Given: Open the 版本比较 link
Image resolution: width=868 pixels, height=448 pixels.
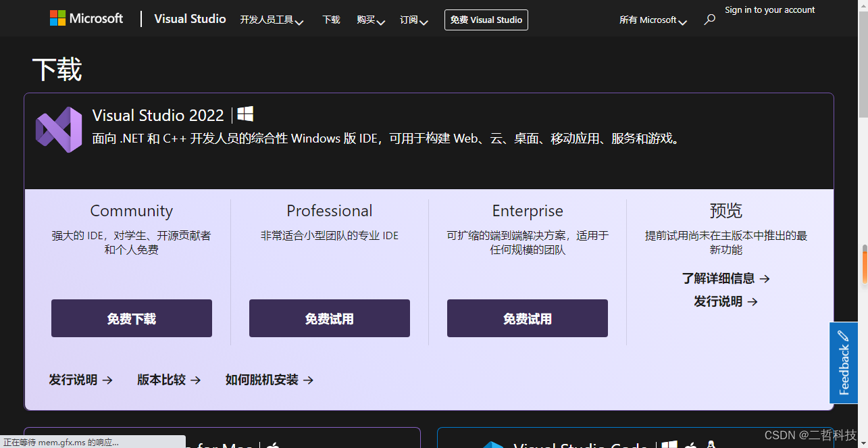Looking at the screenshot, I should (x=170, y=380).
